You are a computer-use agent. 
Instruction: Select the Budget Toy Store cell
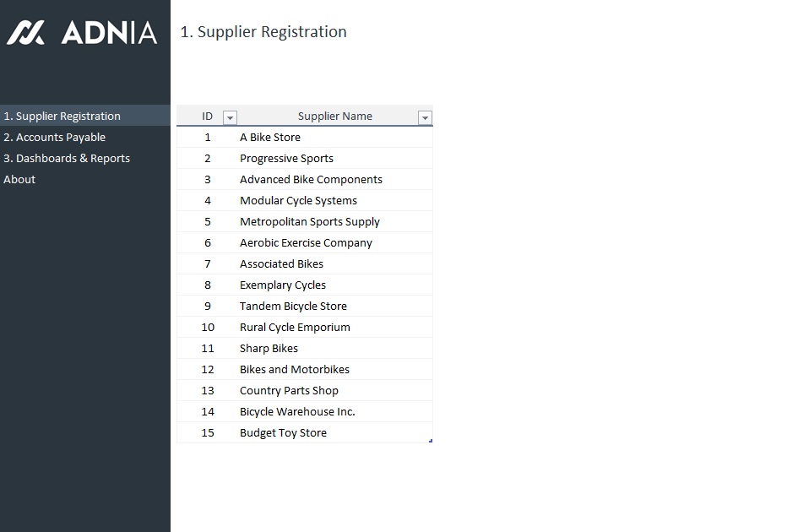[283, 432]
